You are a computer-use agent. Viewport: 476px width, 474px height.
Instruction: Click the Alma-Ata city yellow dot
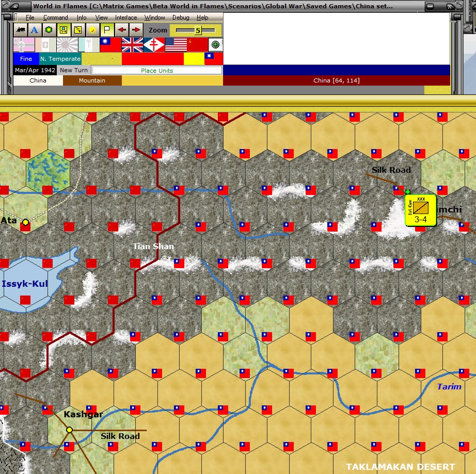pos(25,222)
